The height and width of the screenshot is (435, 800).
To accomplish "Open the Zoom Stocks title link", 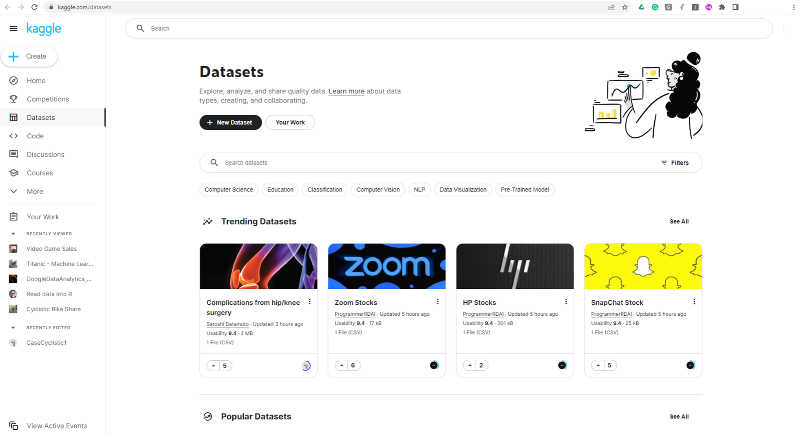I will pos(356,302).
